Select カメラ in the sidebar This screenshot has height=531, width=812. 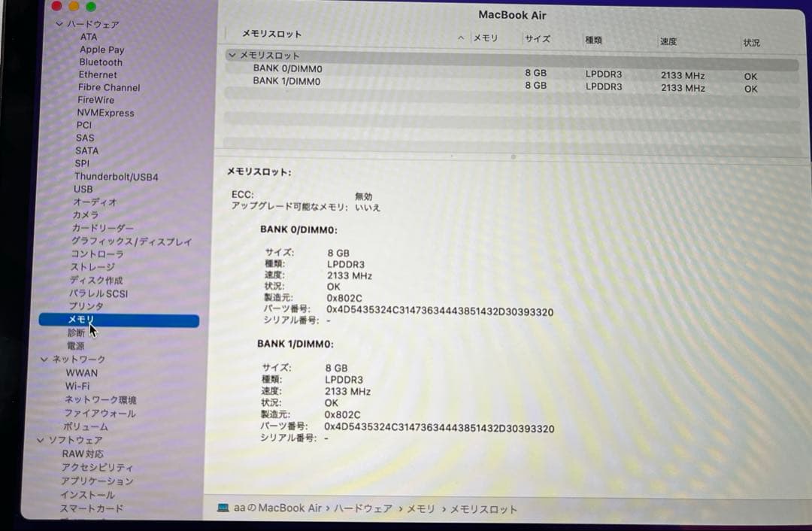click(87, 214)
